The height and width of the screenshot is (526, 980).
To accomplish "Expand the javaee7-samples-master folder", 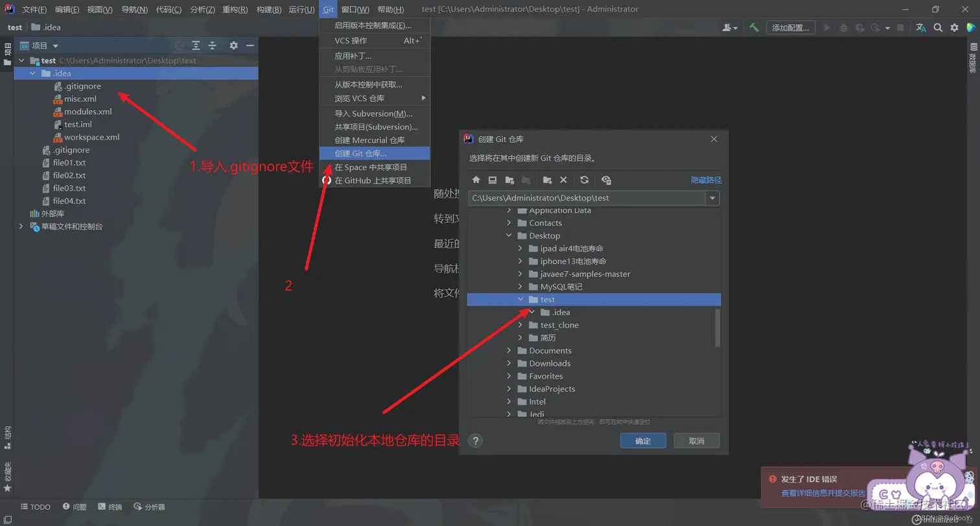I will [520, 274].
